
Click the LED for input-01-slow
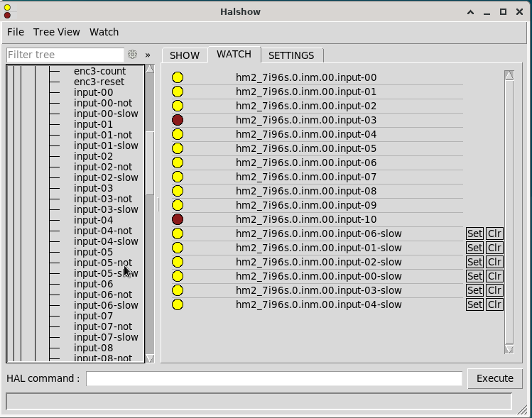[x=178, y=248]
